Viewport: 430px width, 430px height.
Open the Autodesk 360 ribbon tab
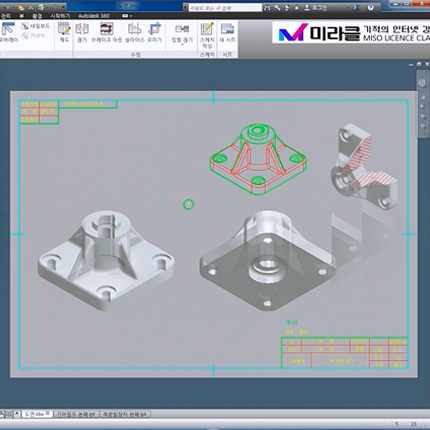pos(94,16)
